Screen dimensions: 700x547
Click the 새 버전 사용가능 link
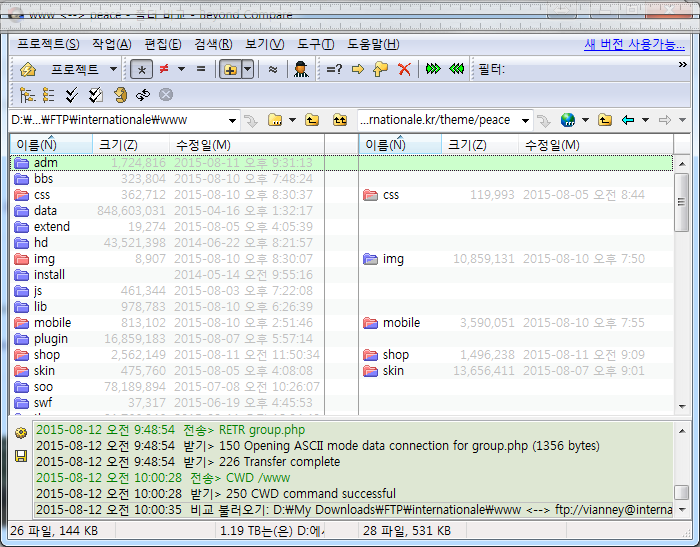pyautogui.click(x=633, y=44)
